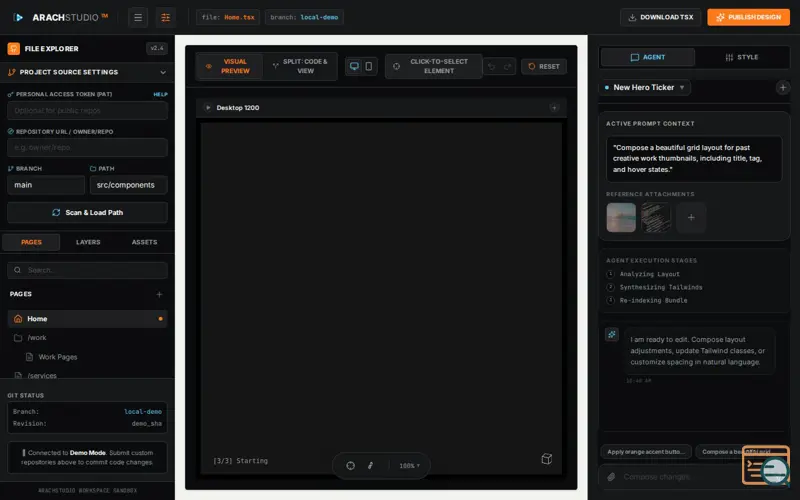Switch to desktop viewport icon
The image size is (800, 500).
click(354, 66)
